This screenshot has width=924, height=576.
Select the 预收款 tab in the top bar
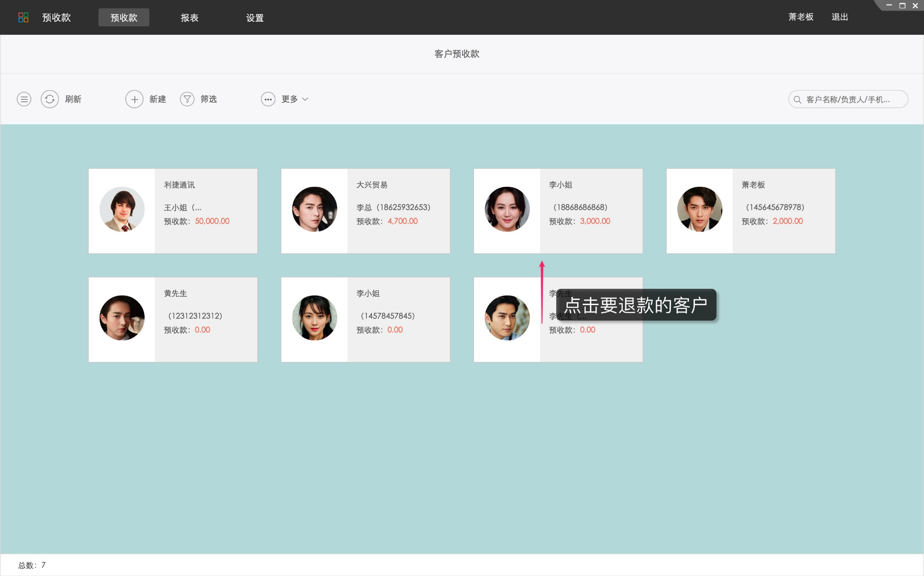[x=123, y=17]
